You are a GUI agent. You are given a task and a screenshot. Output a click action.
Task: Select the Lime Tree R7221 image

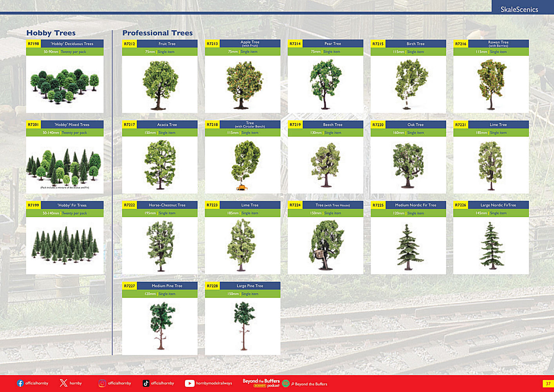[x=491, y=165]
